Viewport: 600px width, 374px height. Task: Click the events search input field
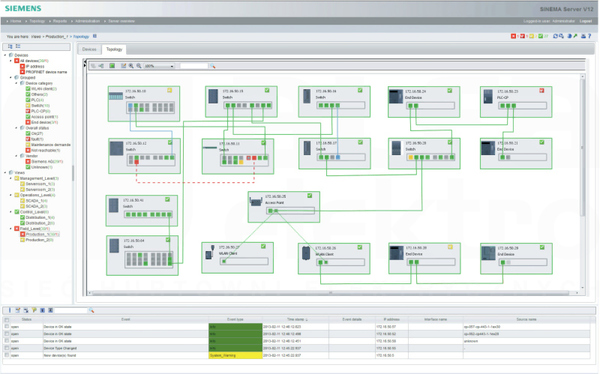pyautogui.click(x=71, y=310)
